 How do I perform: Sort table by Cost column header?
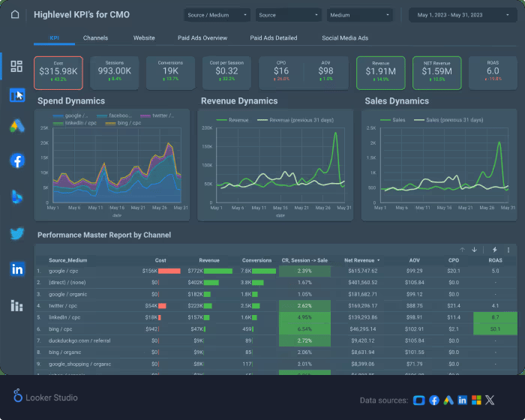coord(160,260)
